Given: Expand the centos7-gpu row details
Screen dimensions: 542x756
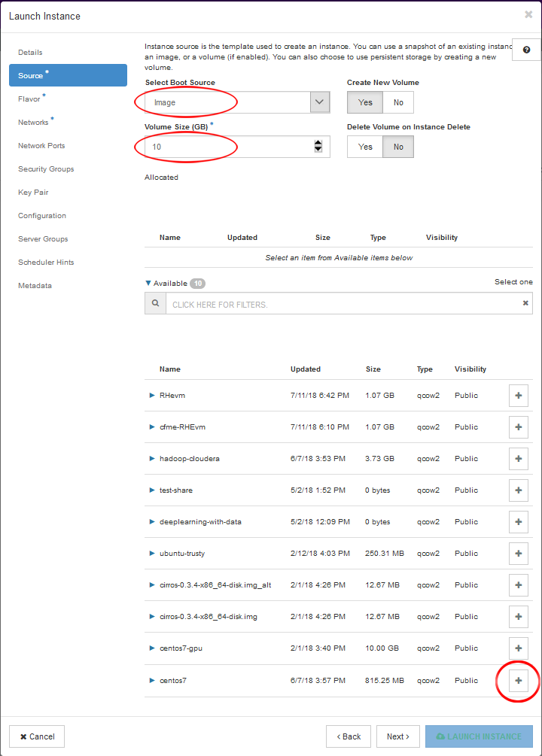Looking at the screenshot, I should (x=152, y=648).
